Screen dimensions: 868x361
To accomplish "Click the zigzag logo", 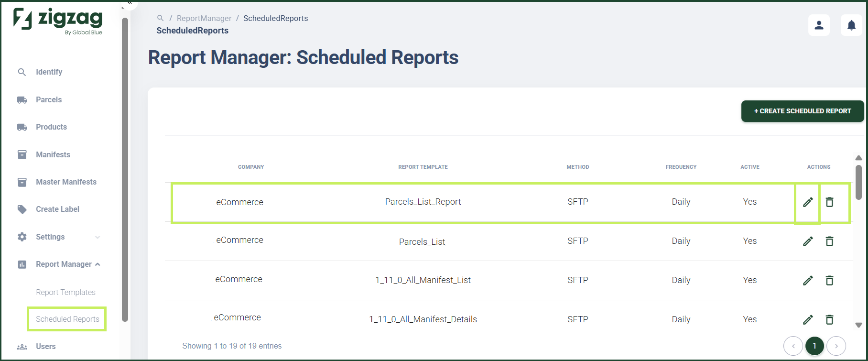I will (x=57, y=21).
